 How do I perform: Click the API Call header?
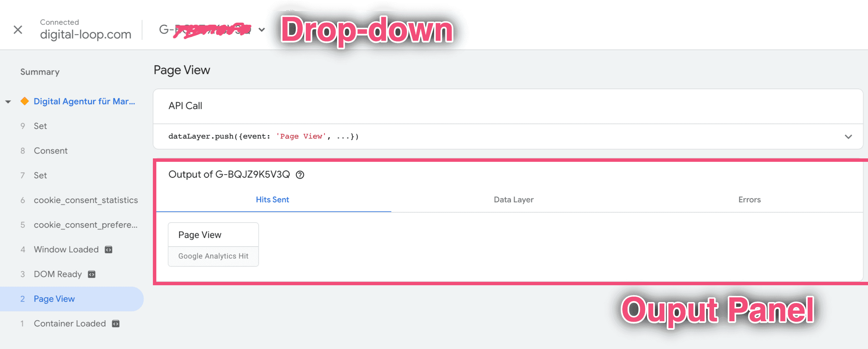coord(185,106)
